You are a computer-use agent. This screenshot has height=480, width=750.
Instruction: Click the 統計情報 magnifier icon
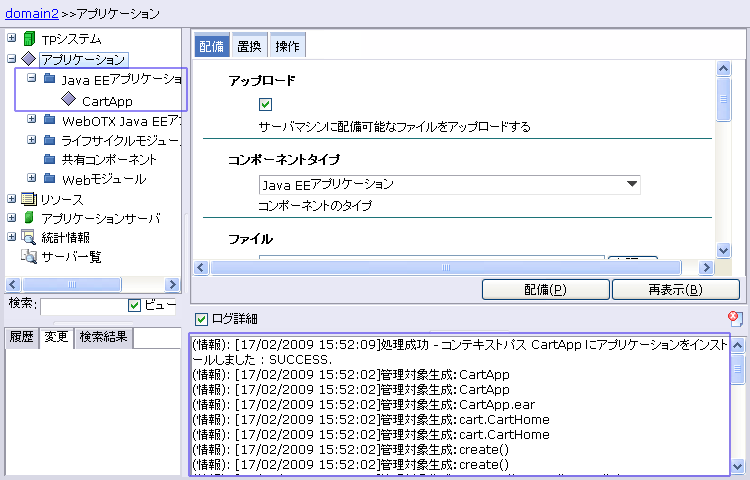click(x=28, y=237)
